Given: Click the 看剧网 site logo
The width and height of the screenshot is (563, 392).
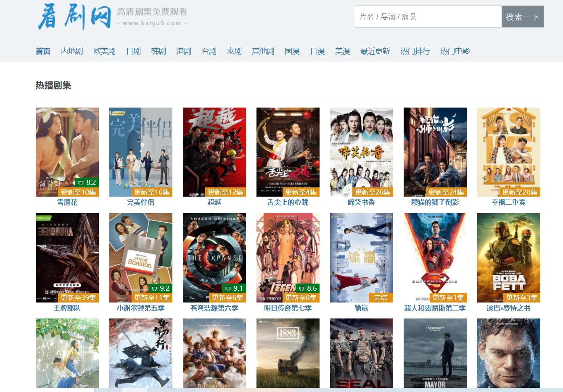Looking at the screenshot, I should [74, 16].
